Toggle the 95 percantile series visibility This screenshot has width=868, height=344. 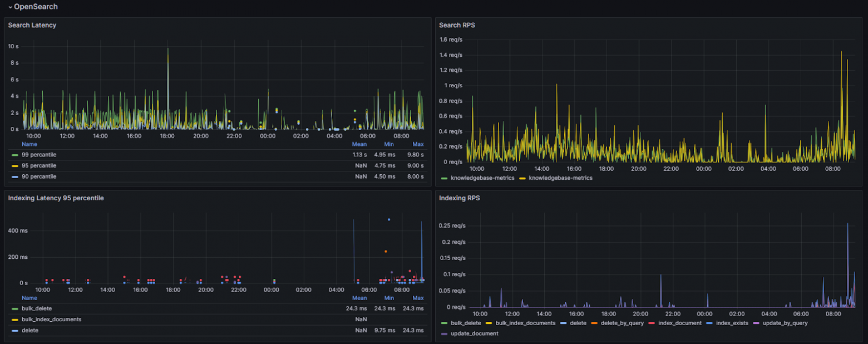[39, 166]
